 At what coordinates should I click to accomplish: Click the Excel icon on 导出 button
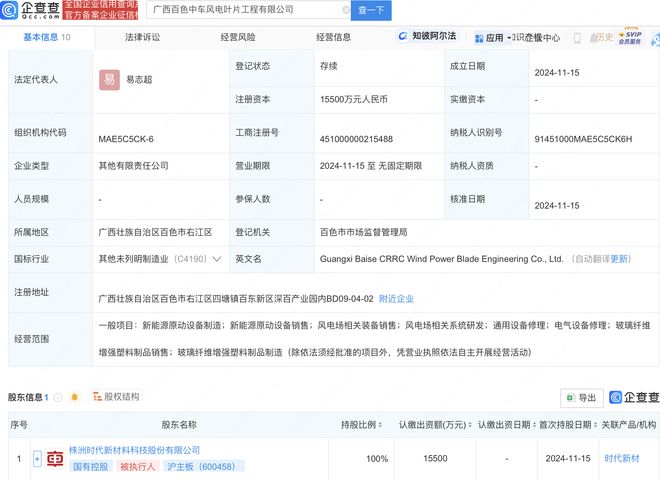[571, 397]
